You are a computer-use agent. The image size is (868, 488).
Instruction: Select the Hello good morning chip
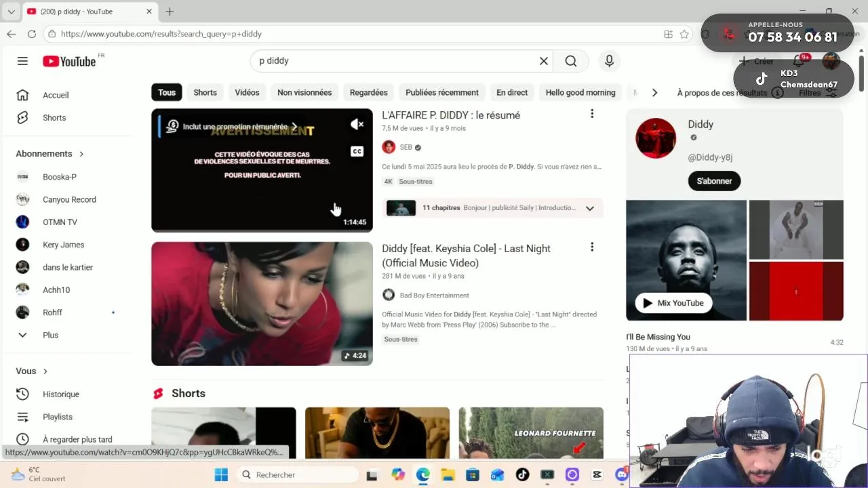click(x=580, y=93)
